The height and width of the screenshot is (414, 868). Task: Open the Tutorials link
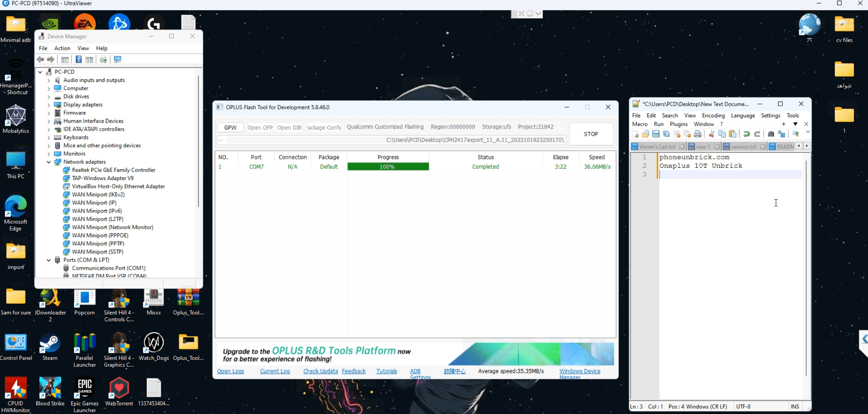[387, 371]
